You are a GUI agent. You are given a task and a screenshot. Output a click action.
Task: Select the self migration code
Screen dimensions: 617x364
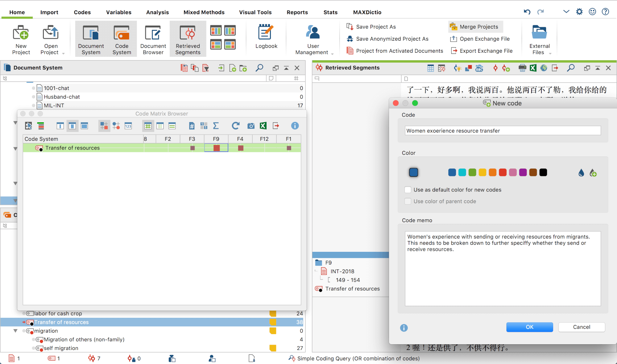pos(61,348)
